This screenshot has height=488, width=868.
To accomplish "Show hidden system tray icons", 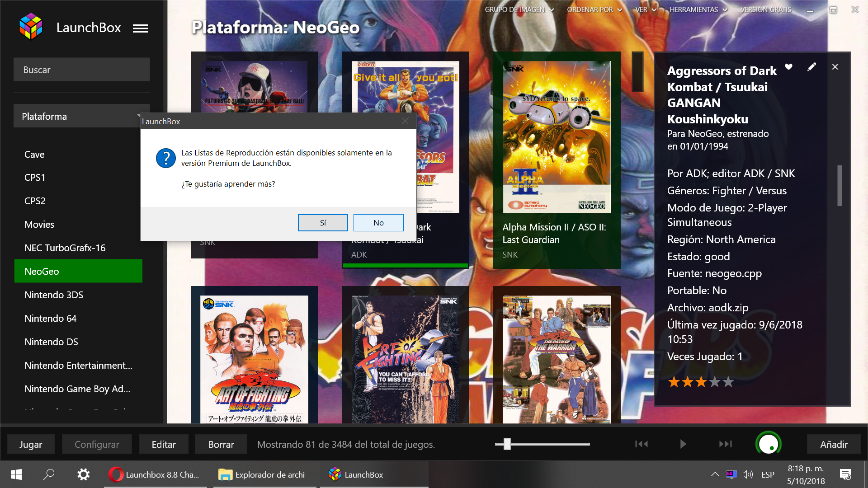I will [x=715, y=474].
